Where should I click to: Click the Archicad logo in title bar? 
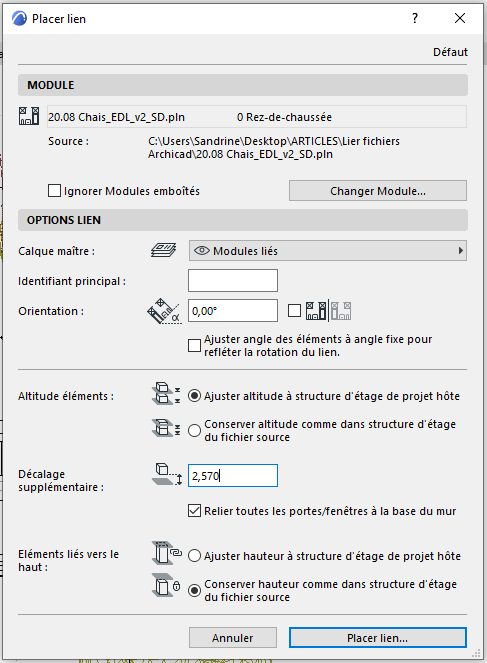tap(19, 19)
